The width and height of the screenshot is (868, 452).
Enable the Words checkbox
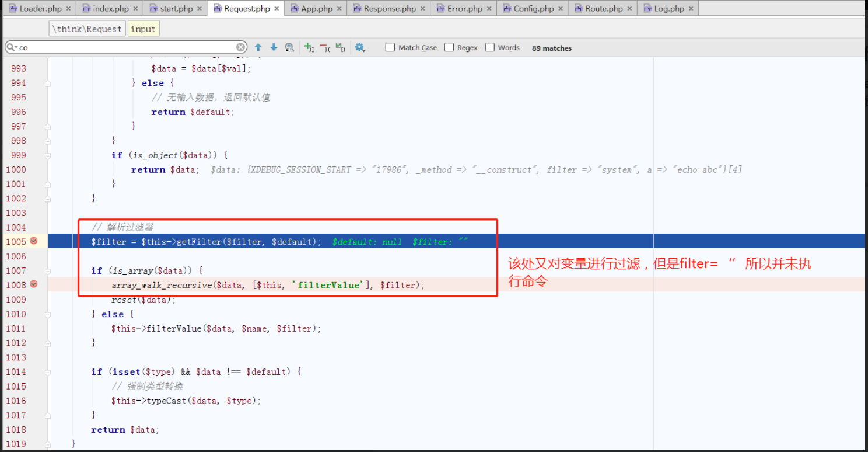(490, 47)
